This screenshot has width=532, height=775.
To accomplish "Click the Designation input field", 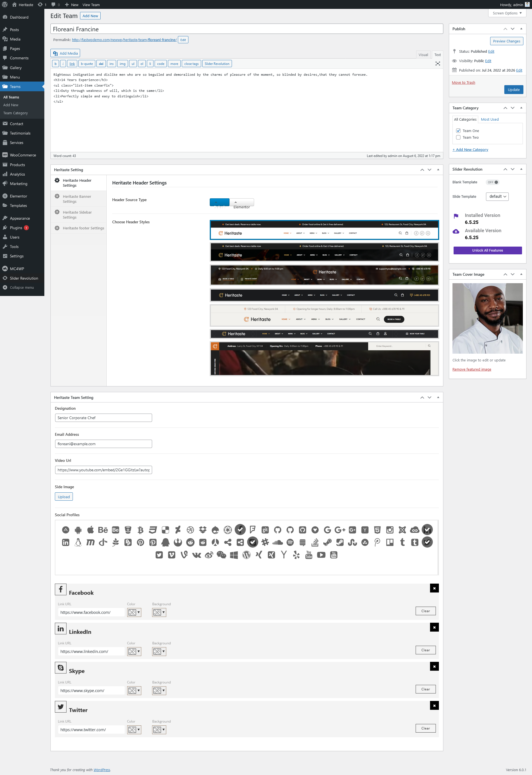I will point(103,418).
